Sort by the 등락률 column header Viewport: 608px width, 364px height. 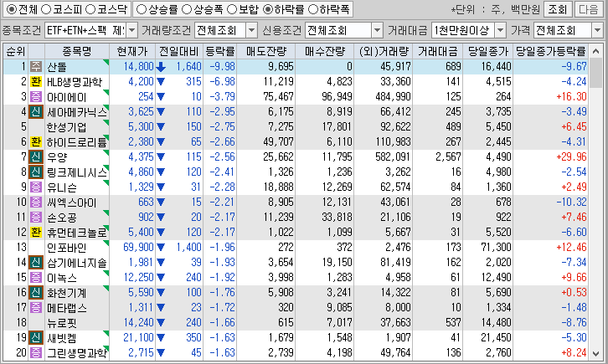[x=220, y=51]
